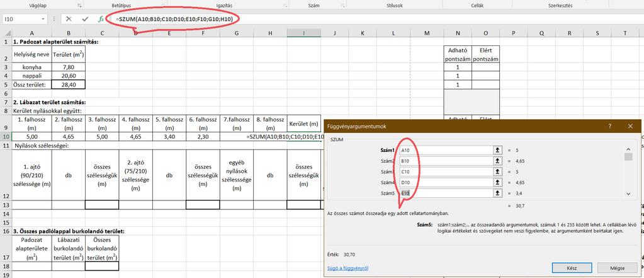Select cell E10 with 3,40
The height and width of the screenshot is (278, 644).
click(x=169, y=137)
